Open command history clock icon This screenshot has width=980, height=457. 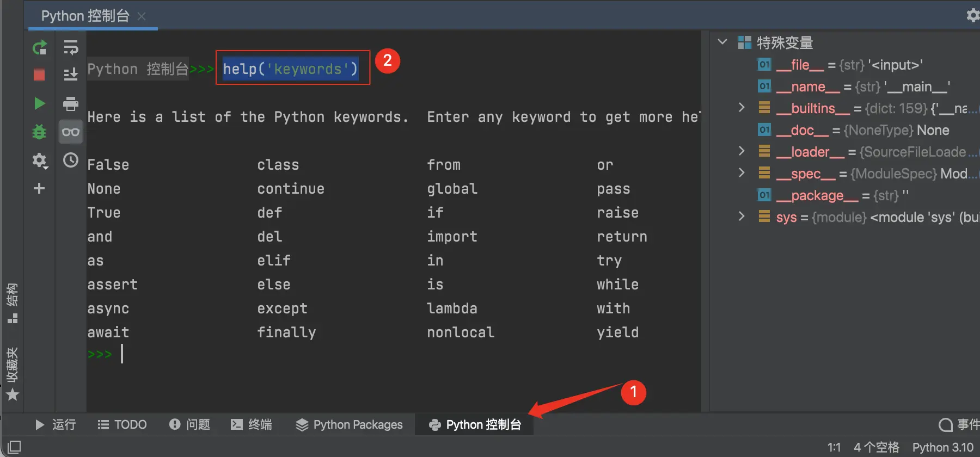point(71,160)
